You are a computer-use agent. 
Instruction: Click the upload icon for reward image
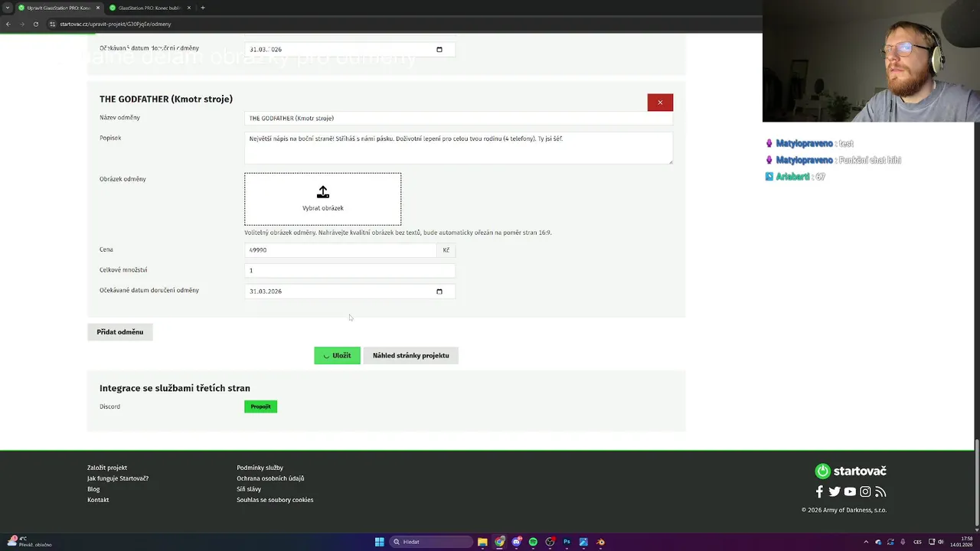[x=323, y=192]
